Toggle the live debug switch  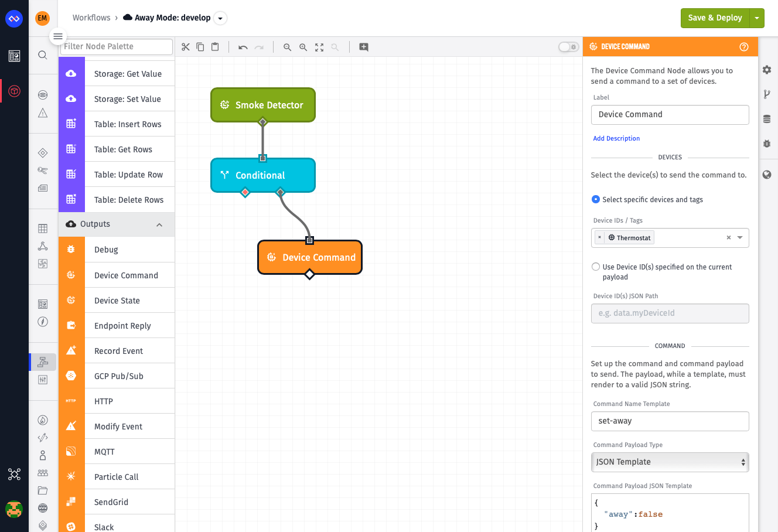point(568,47)
